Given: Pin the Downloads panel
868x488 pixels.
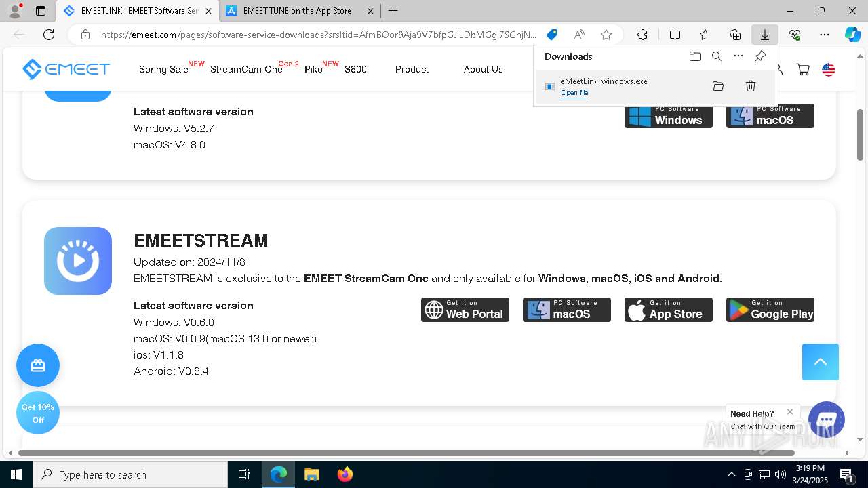Looking at the screenshot, I should click(x=760, y=56).
